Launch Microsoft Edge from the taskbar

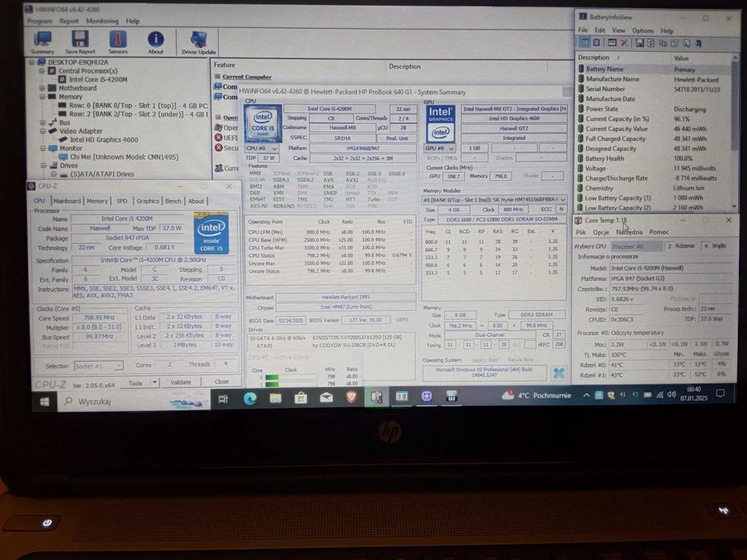click(250, 398)
